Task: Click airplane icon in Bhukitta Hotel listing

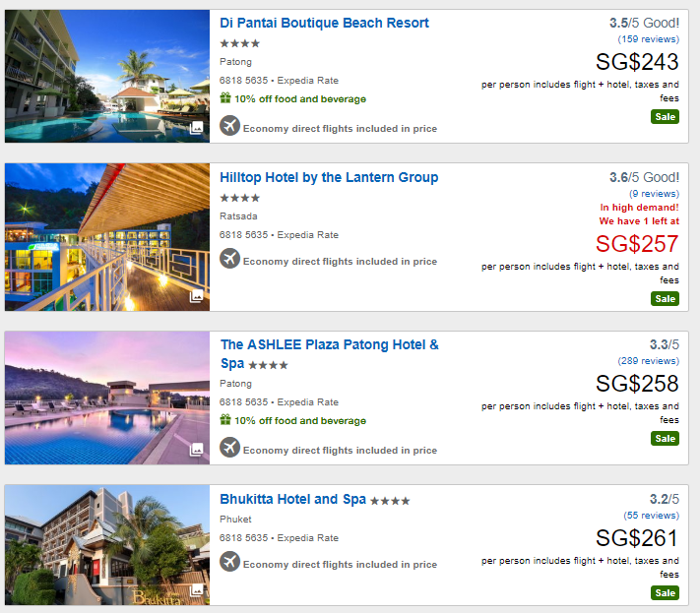Action: [229, 563]
